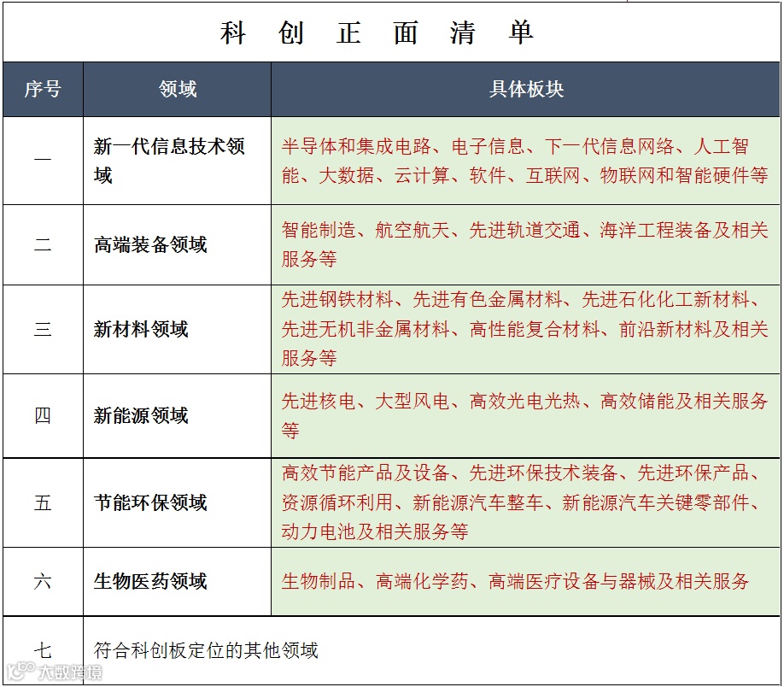Image resolution: width=784 pixels, height=687 pixels.
Task: Click the cell starting 先进核电、大型风电
Action: (525, 415)
